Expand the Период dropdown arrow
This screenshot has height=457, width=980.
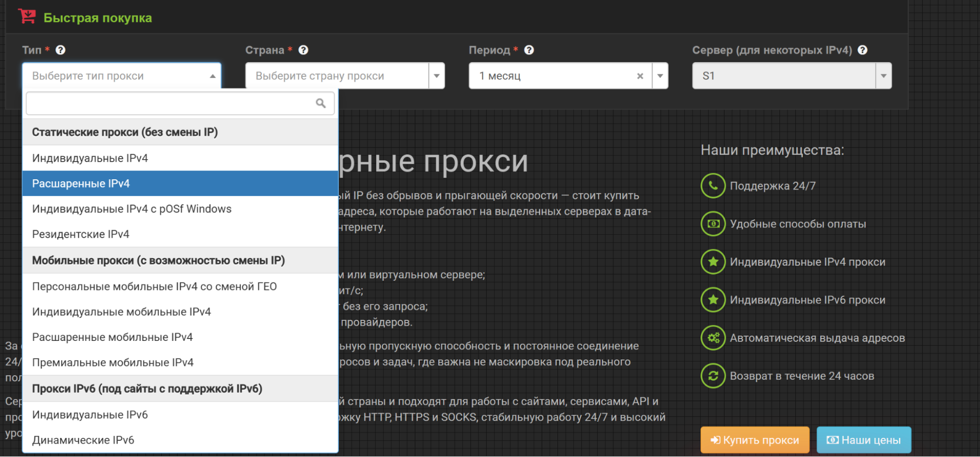pos(660,76)
